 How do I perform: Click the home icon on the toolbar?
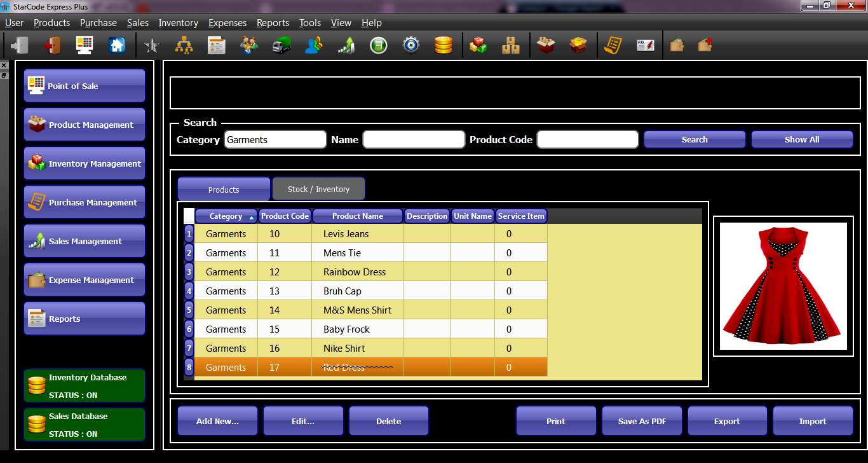pyautogui.click(x=117, y=45)
